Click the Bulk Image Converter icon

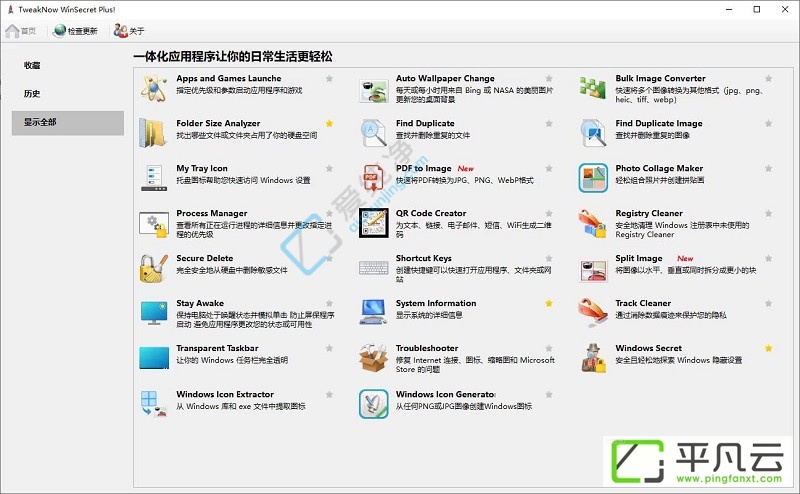[x=593, y=88]
